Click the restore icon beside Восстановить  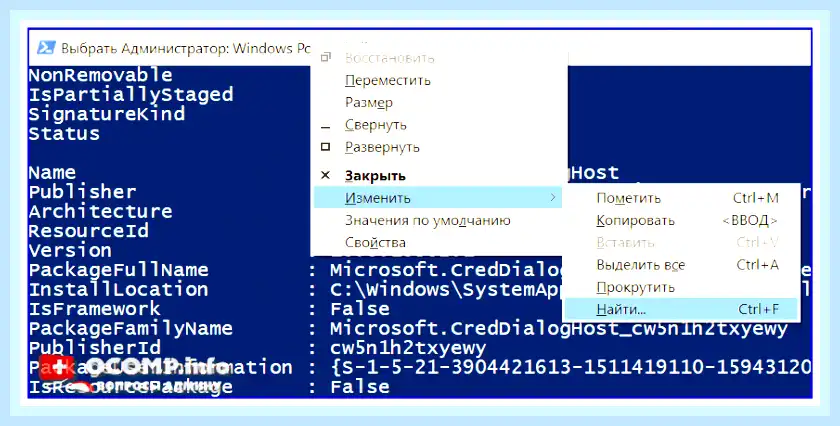coord(325,57)
